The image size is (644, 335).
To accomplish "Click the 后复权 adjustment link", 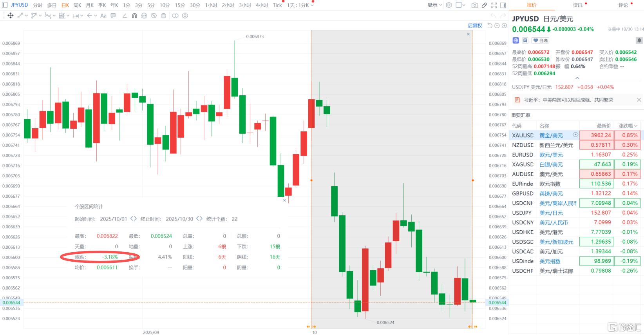I will tap(475, 25).
